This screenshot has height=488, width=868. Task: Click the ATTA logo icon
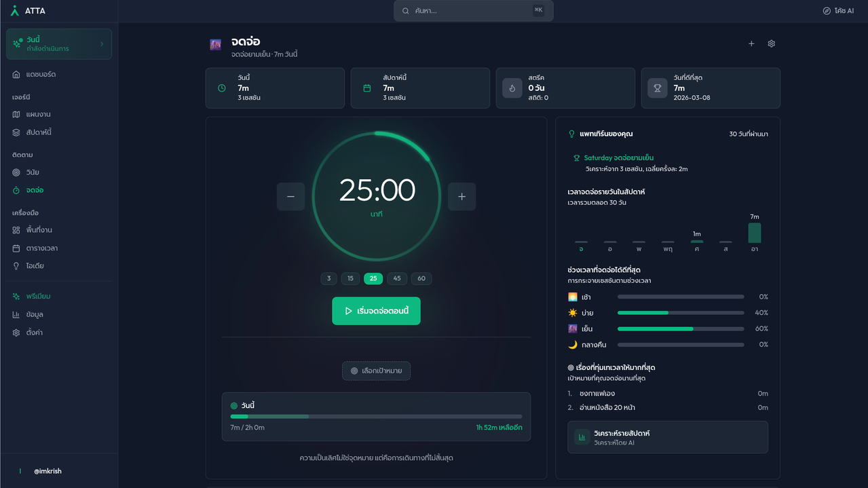(x=15, y=11)
